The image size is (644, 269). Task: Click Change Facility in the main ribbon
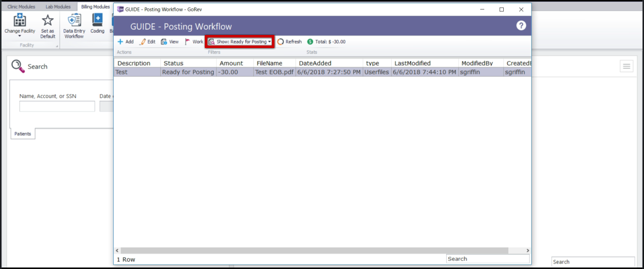tap(20, 26)
